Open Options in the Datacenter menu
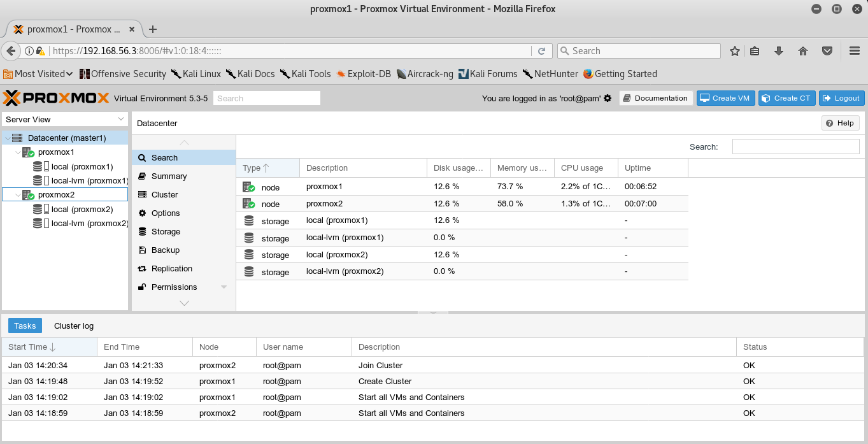The height and width of the screenshot is (444, 868). pos(184,213)
